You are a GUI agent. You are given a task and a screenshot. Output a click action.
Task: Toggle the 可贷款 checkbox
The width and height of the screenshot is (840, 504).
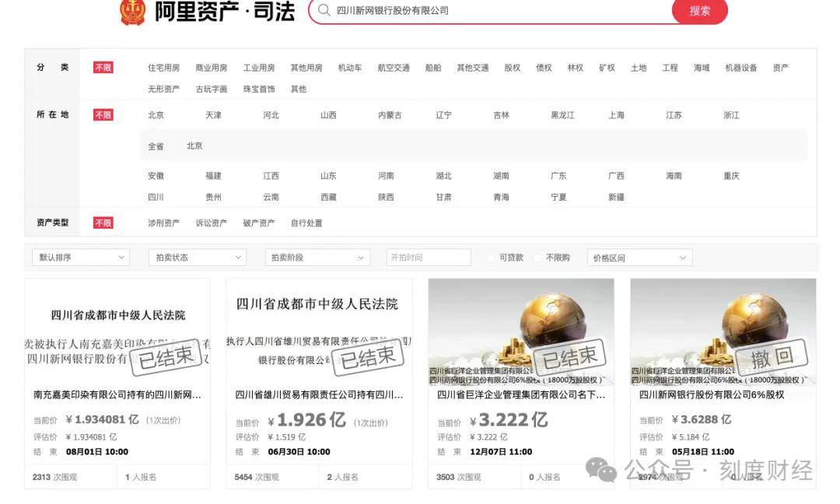click(490, 258)
